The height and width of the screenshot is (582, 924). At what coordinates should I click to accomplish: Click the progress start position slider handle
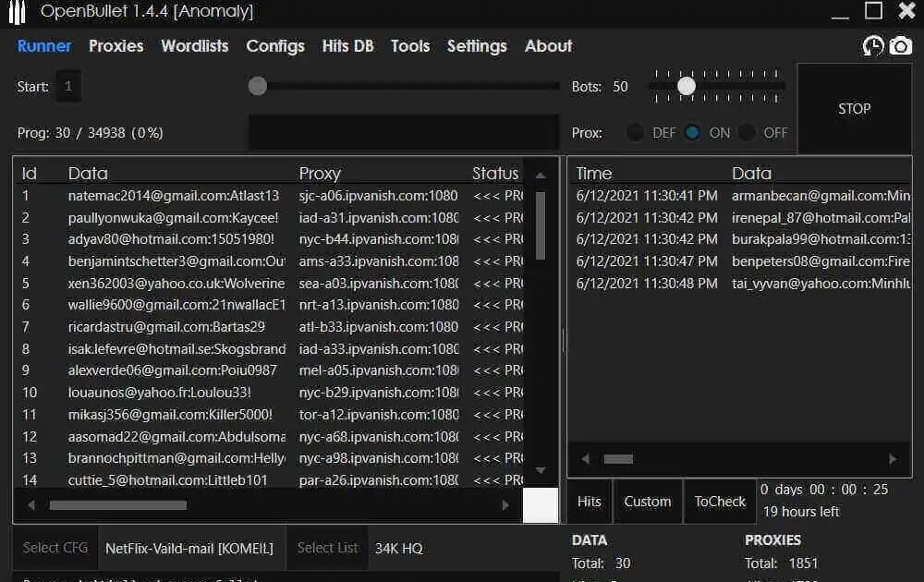(x=258, y=86)
